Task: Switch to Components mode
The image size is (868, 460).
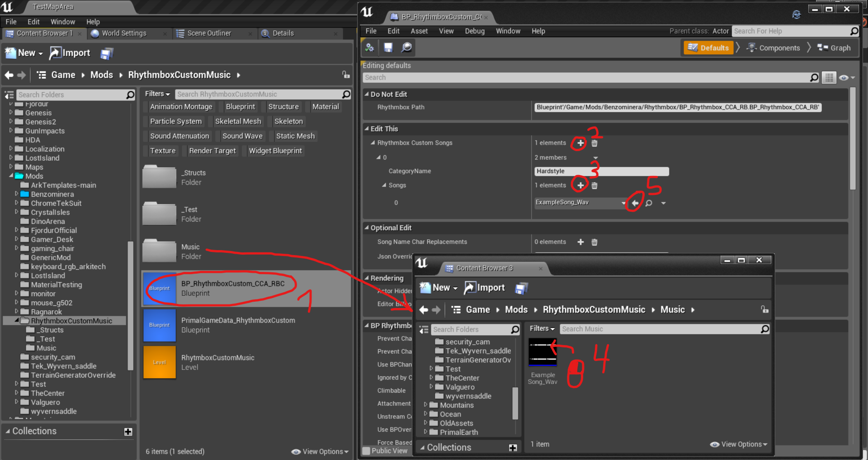Action: point(773,48)
